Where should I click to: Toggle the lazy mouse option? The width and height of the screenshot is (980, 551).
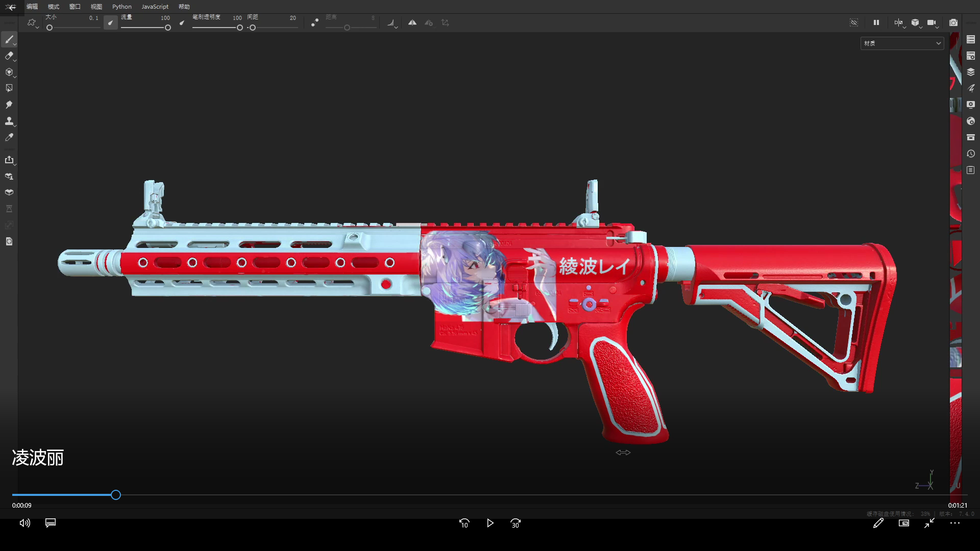click(x=315, y=22)
